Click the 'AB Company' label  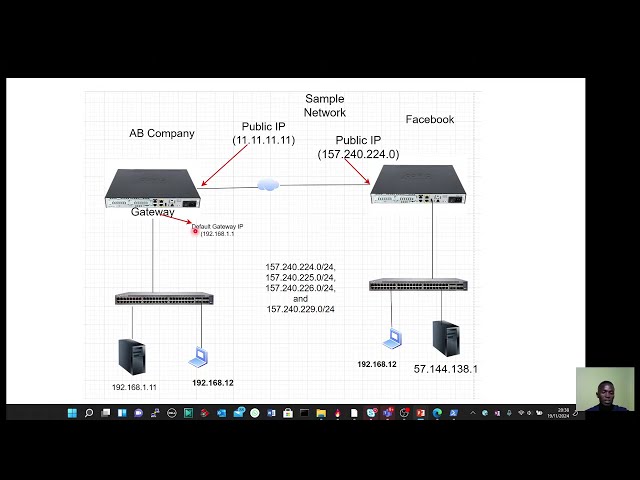(x=162, y=133)
